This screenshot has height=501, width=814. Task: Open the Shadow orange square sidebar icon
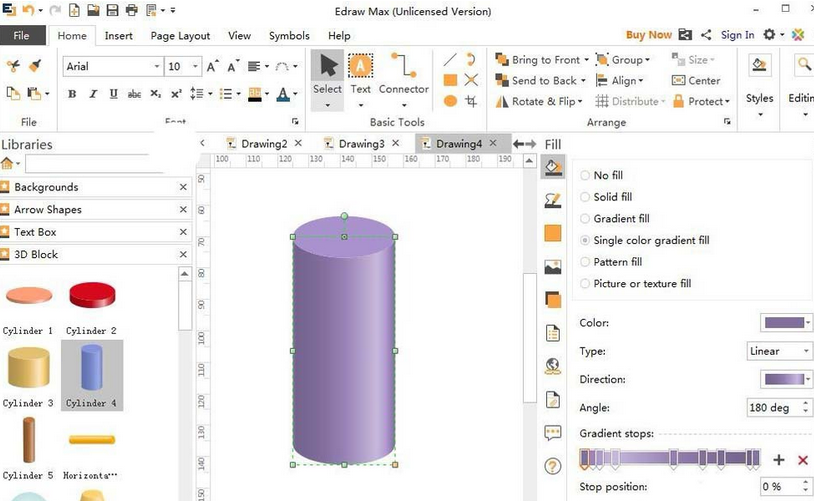[x=553, y=234]
